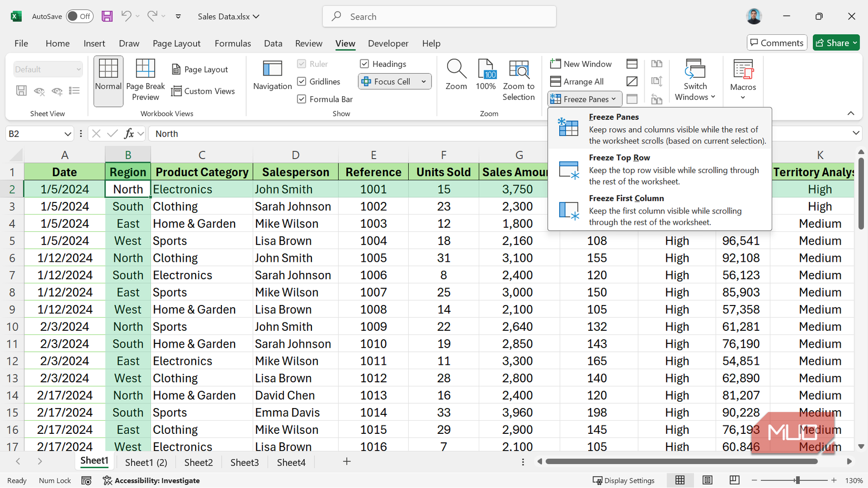Open the Formulas ribbon tab
This screenshot has height=488, width=868.
point(233,43)
